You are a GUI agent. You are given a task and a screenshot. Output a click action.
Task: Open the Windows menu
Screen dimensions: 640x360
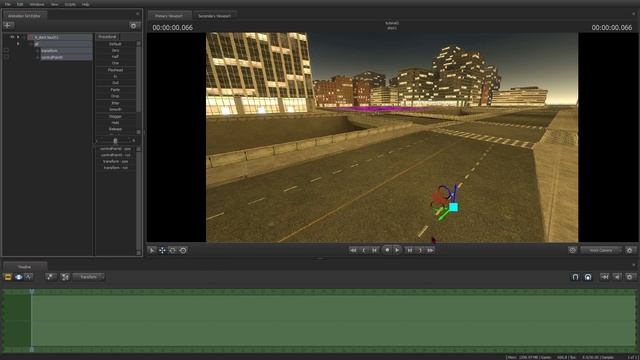tap(37, 4)
